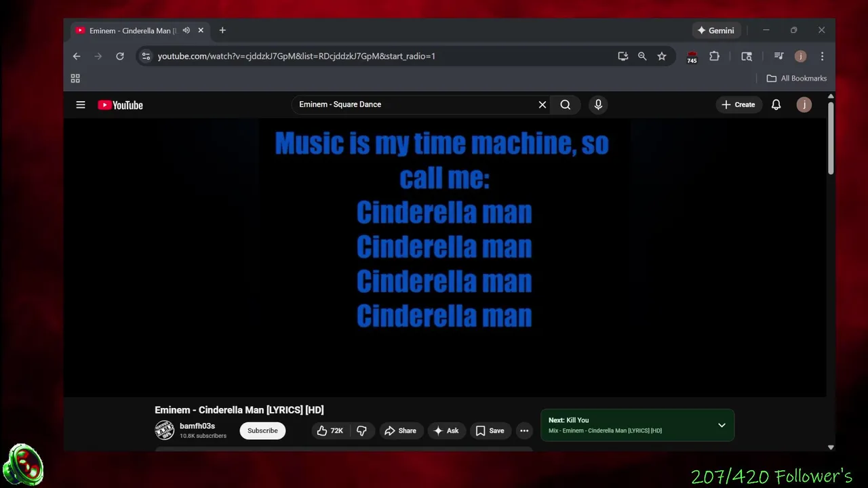
Task: Close the Eminem Cinderella Man tab
Action: [x=201, y=30]
